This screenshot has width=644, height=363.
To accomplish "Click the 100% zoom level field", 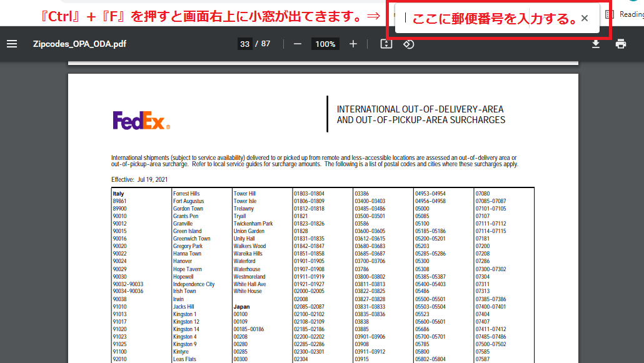I will click(x=325, y=44).
